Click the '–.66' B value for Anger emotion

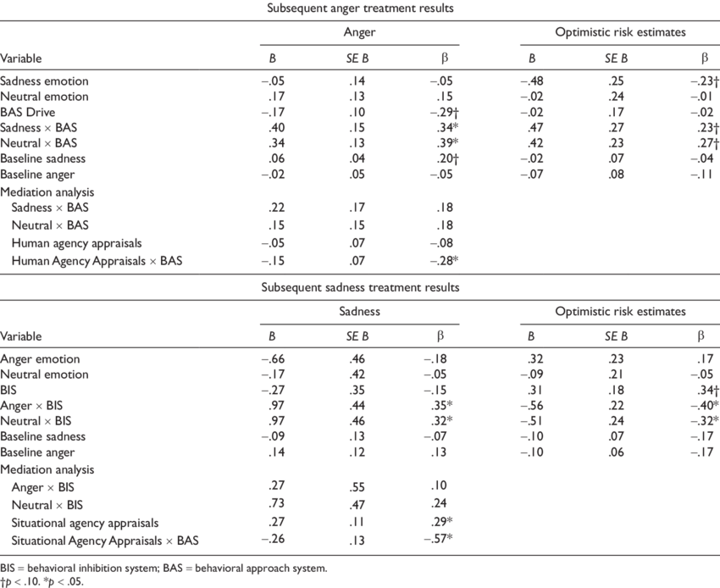(273, 359)
